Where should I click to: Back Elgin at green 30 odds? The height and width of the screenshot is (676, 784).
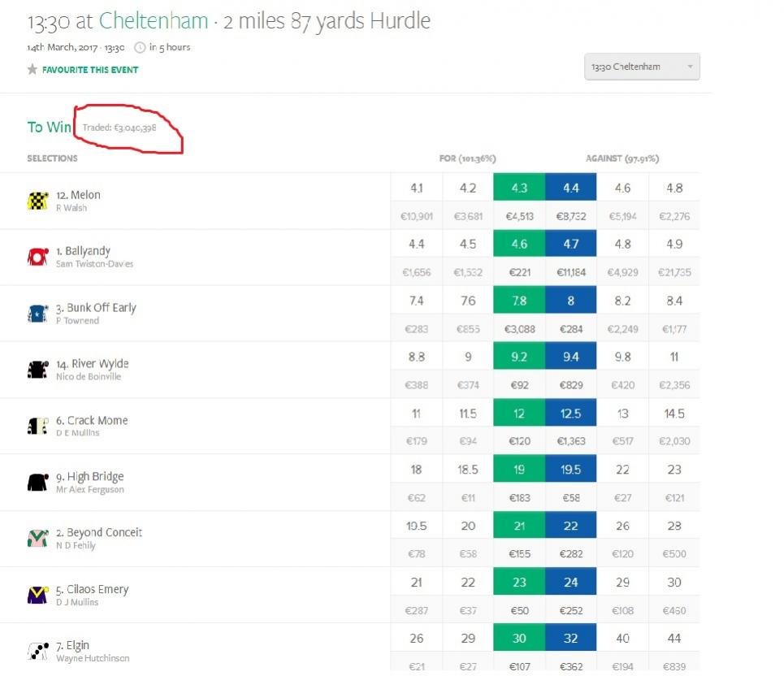coord(519,638)
